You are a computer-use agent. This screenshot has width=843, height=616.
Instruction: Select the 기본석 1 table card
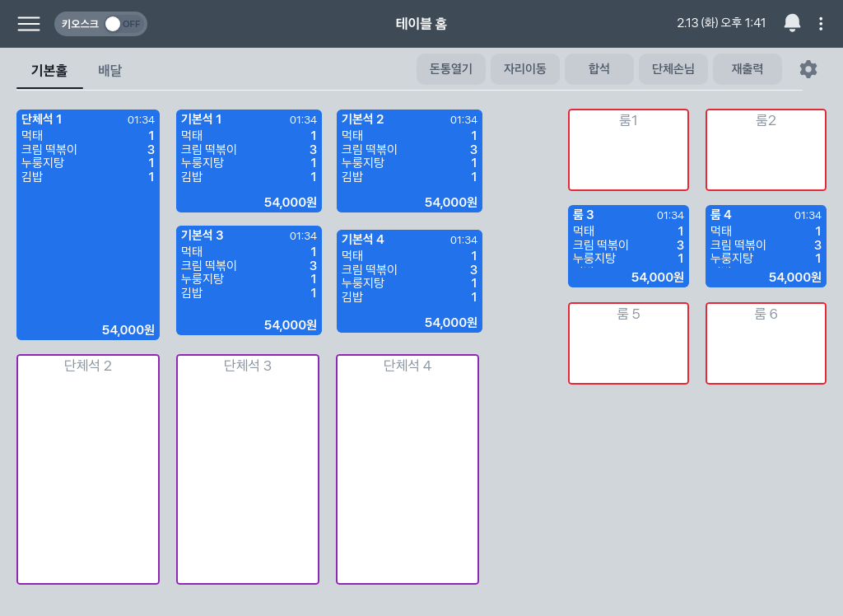[x=249, y=161]
